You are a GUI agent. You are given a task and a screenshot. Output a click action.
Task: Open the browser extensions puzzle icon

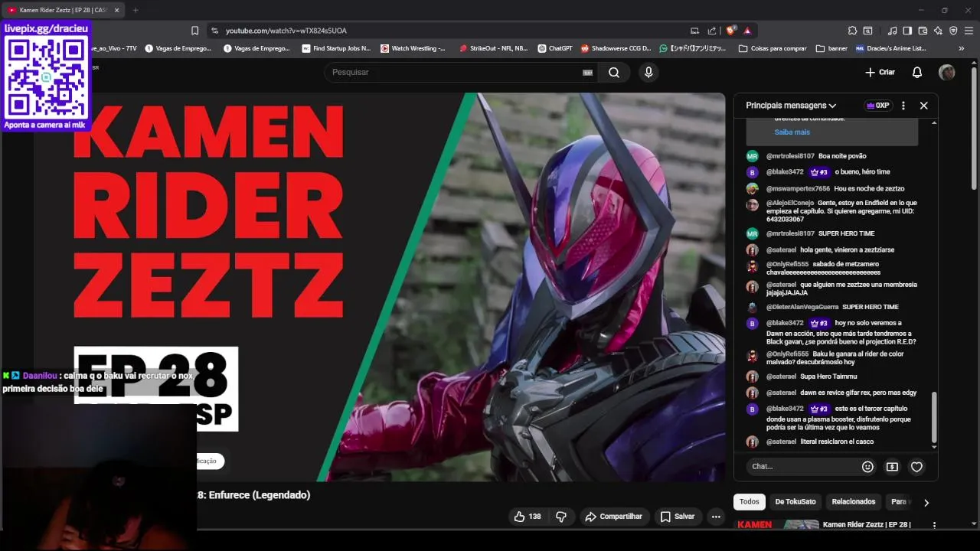[x=852, y=31]
